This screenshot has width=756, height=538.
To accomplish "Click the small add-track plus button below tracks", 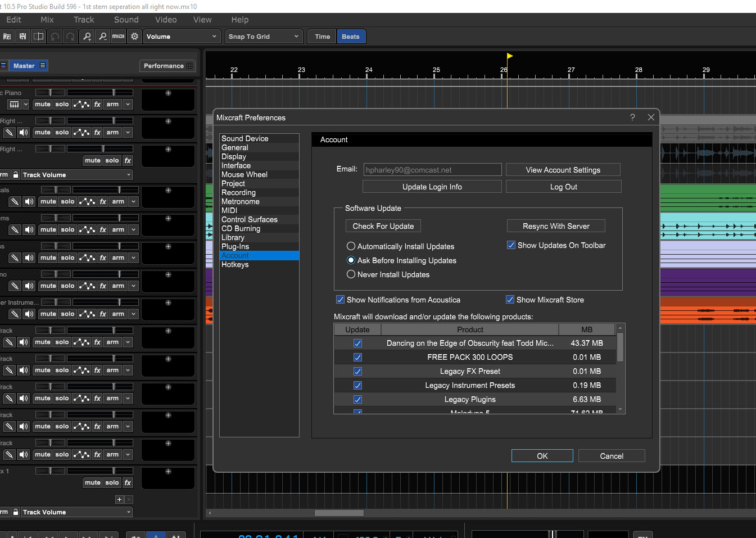I will point(119,500).
